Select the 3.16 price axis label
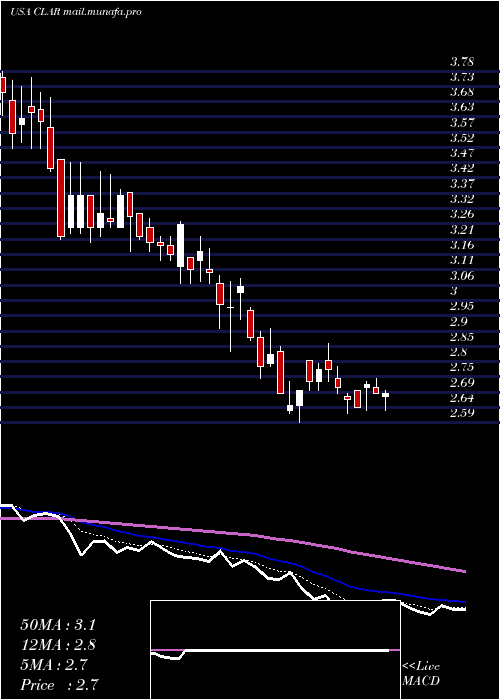The image size is (500, 700). pyautogui.click(x=462, y=245)
